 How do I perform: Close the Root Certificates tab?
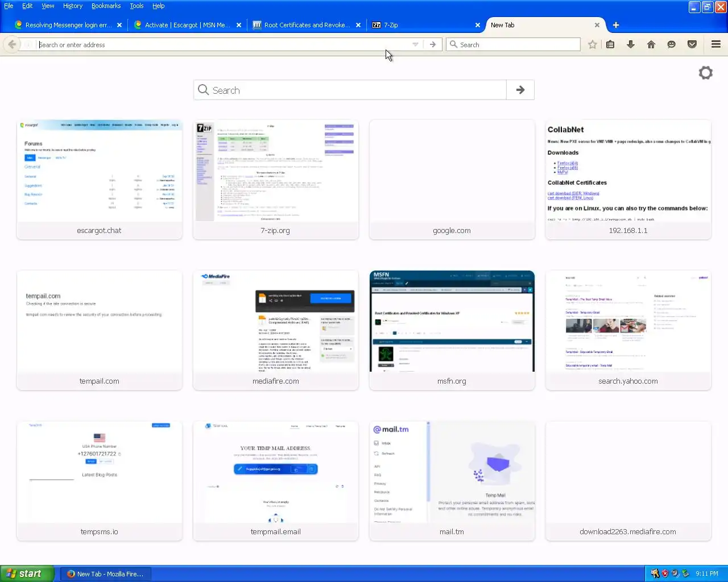pyautogui.click(x=358, y=25)
